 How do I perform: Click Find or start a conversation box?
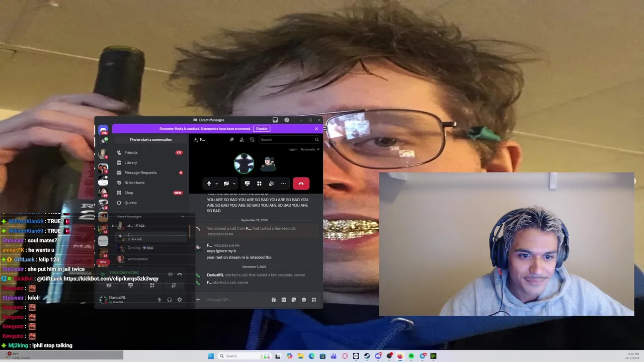(x=150, y=140)
